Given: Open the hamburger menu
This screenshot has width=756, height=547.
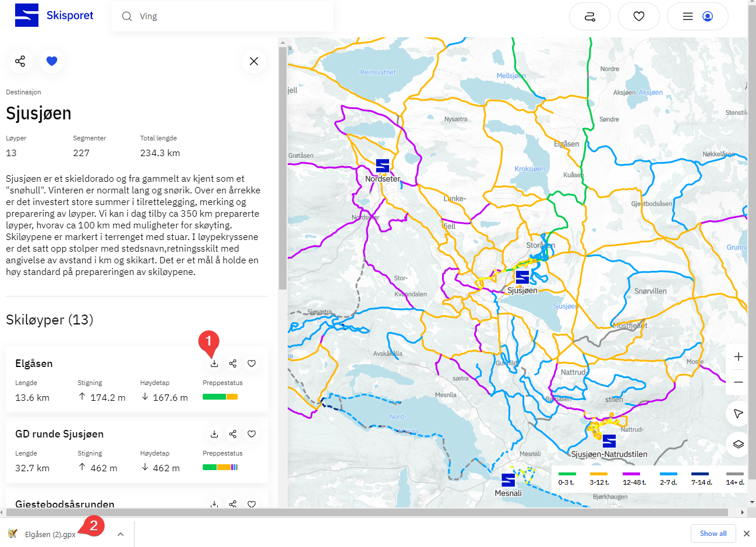Looking at the screenshot, I should [x=688, y=16].
